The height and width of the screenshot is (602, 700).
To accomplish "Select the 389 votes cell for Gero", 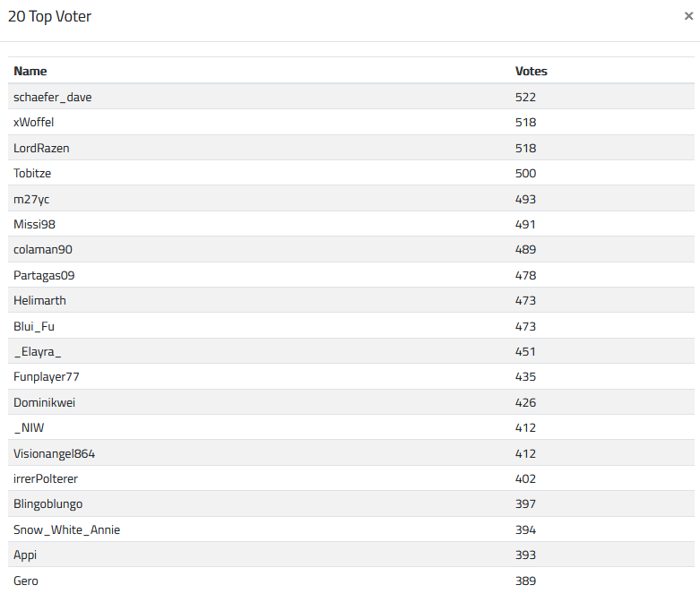I will (525, 580).
